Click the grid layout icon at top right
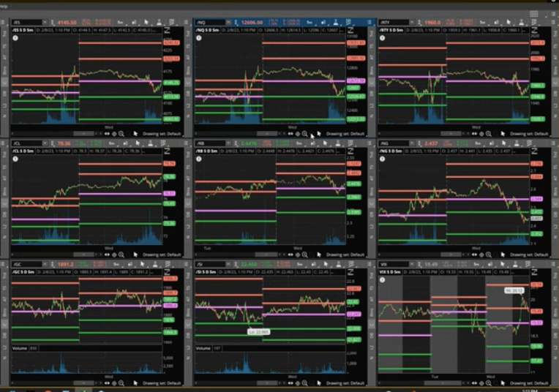The height and width of the screenshot is (392, 559). (554, 13)
